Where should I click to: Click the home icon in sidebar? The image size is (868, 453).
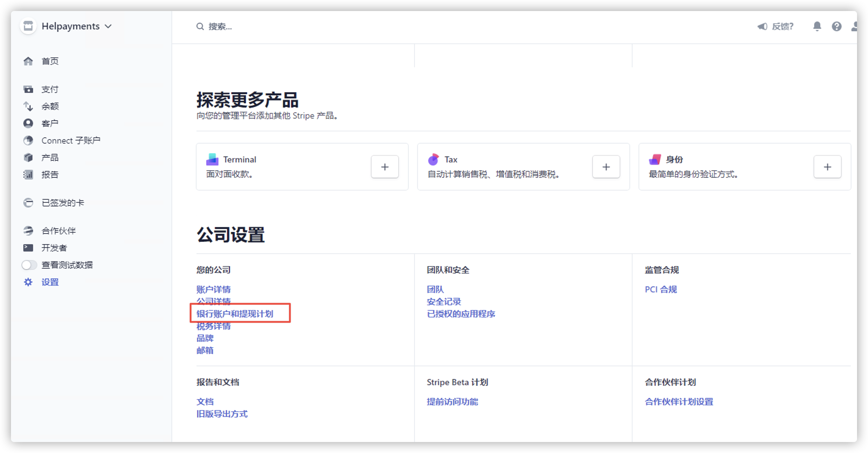(x=28, y=61)
